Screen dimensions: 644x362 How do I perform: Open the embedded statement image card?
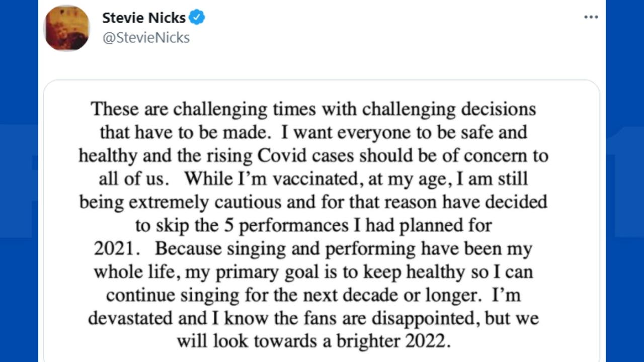coord(321,221)
